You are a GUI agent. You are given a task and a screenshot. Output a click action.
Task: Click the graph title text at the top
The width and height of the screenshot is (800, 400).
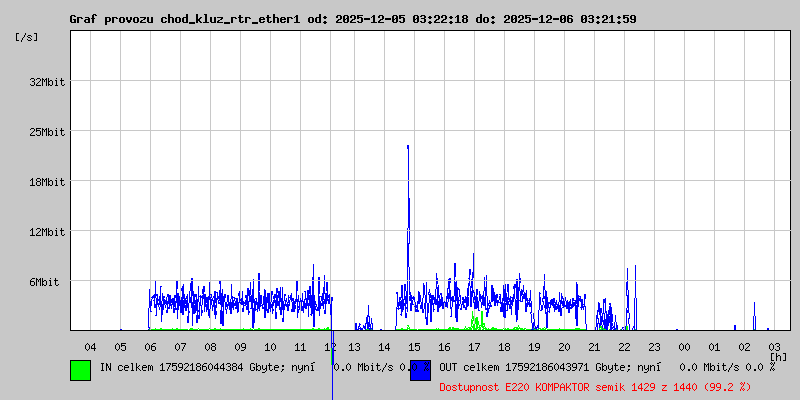352,19
